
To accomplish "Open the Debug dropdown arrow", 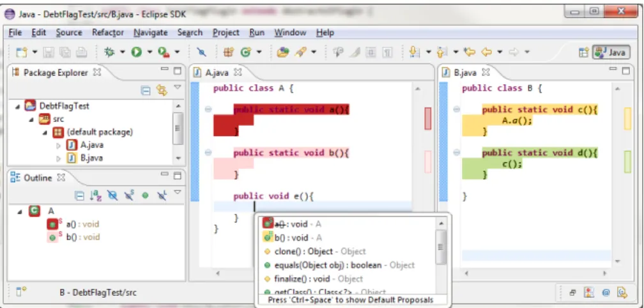I will tap(123, 52).
